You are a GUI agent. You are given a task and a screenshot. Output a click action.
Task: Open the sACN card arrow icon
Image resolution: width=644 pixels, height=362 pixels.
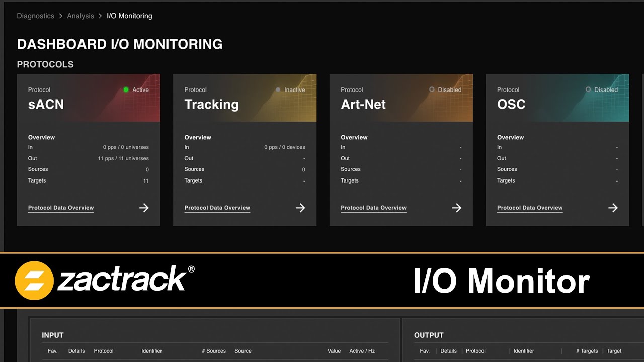coord(144,208)
